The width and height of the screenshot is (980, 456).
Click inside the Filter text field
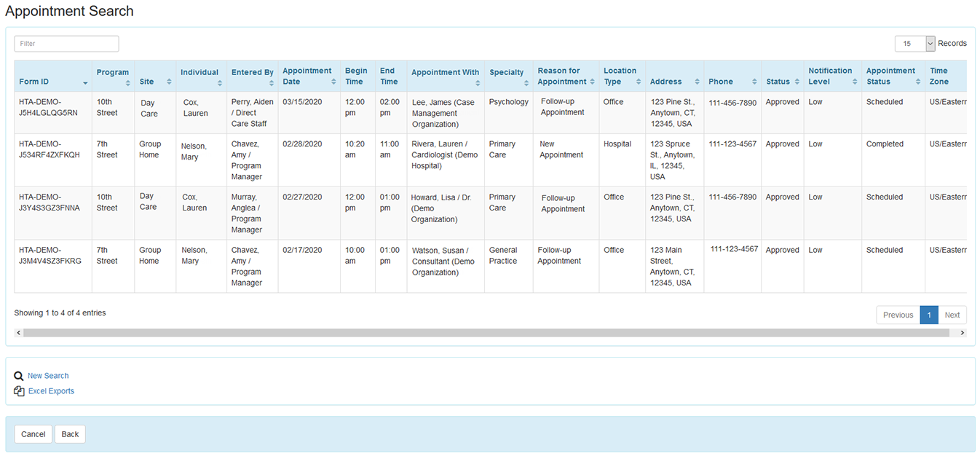pyautogui.click(x=66, y=43)
